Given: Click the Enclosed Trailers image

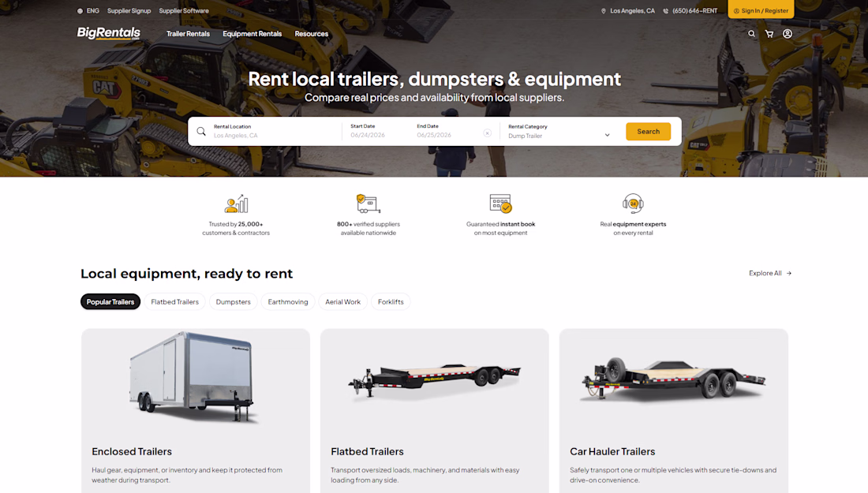Looking at the screenshot, I should pos(195,377).
